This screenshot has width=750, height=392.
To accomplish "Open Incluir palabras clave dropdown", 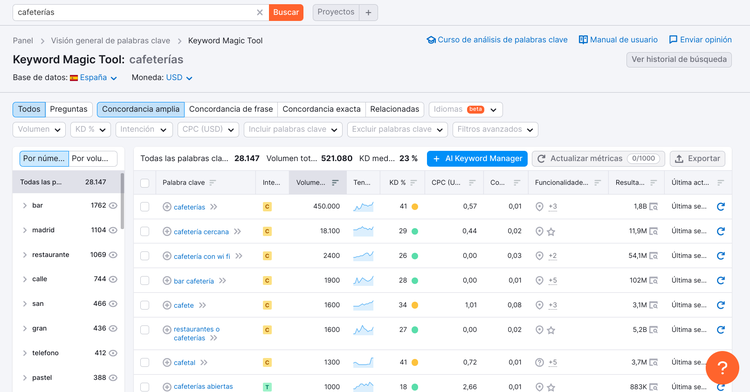I will point(293,130).
